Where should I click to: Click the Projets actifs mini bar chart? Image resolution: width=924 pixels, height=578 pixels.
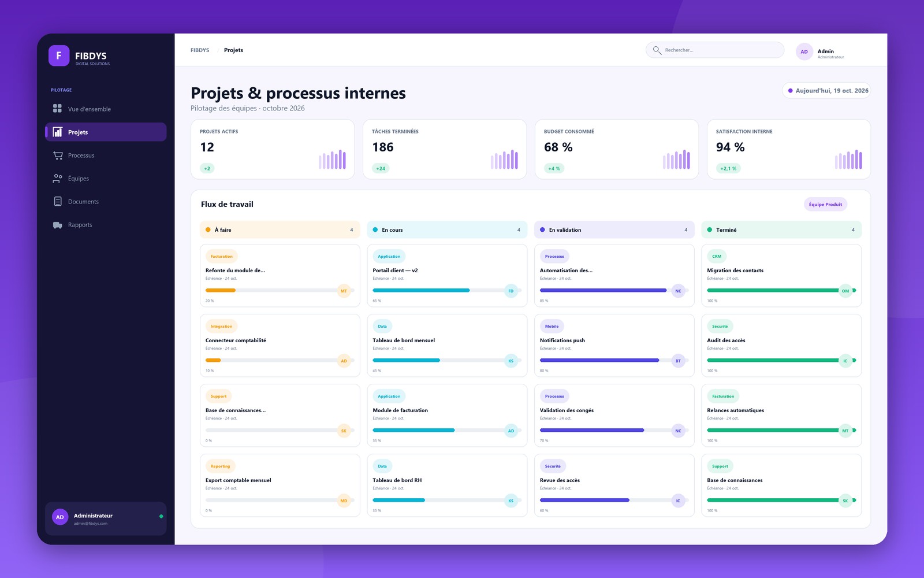click(332, 160)
